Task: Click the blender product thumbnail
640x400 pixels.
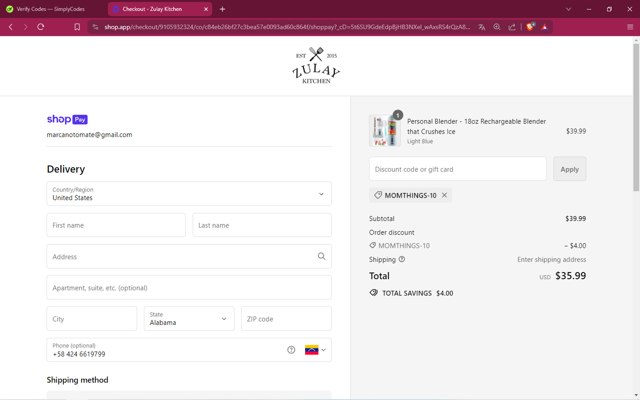Action: coord(385,131)
